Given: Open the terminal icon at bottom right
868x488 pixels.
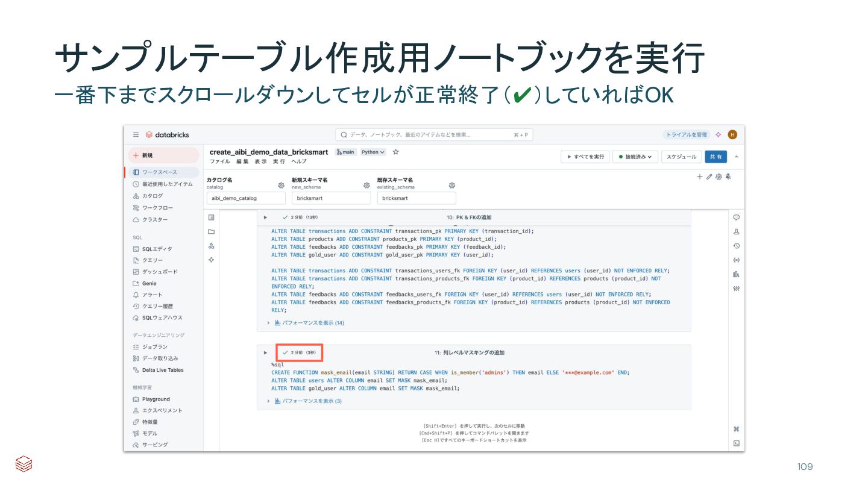Looking at the screenshot, I should click(x=736, y=443).
